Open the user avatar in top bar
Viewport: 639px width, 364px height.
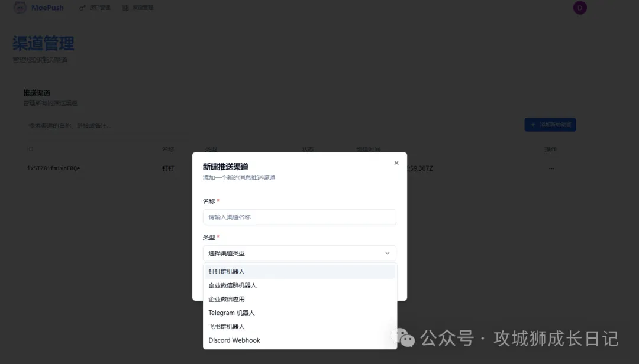(580, 8)
